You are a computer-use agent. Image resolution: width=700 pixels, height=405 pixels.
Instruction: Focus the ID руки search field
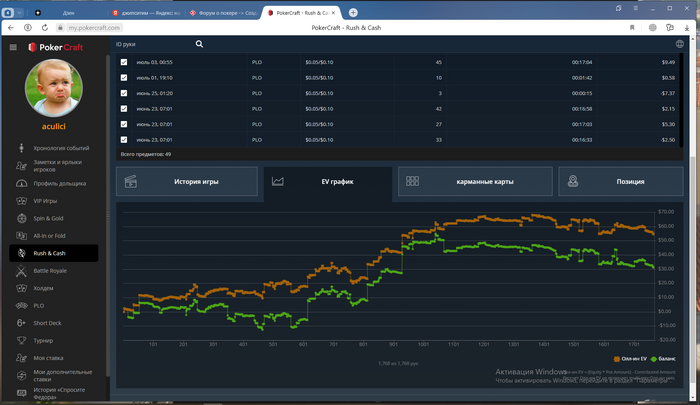(x=154, y=44)
